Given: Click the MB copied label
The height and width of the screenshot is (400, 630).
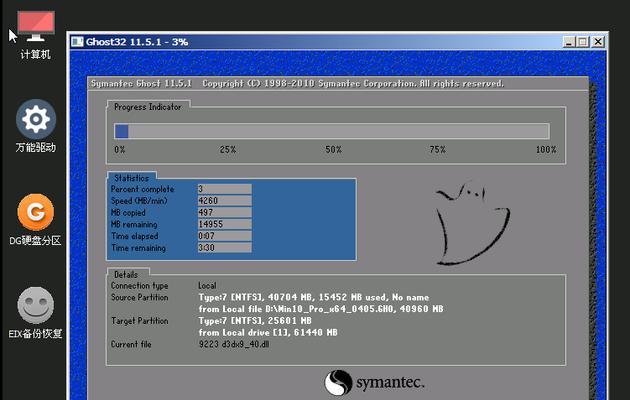Looking at the screenshot, I should click(x=128, y=212).
